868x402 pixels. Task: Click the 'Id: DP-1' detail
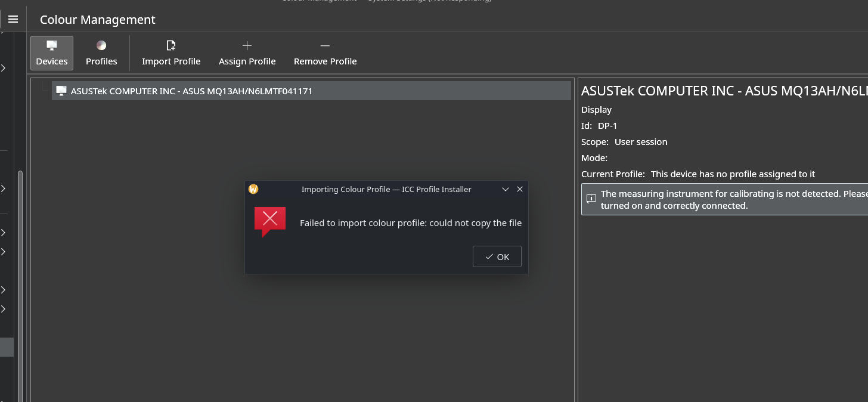(599, 126)
